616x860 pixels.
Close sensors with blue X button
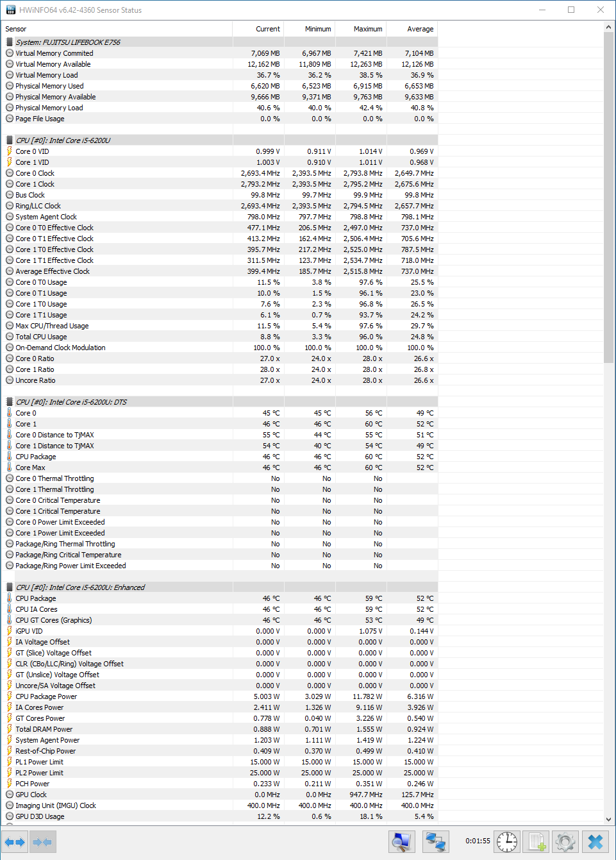(595, 841)
